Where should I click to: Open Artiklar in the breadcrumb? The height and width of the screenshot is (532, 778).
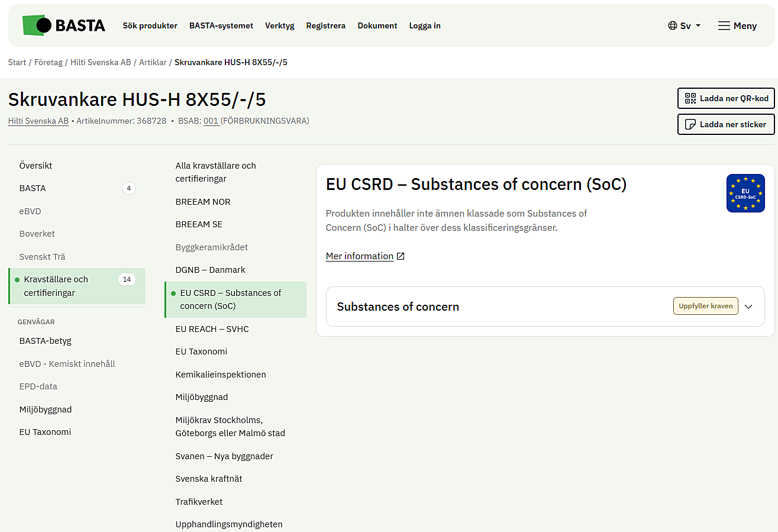click(x=153, y=62)
